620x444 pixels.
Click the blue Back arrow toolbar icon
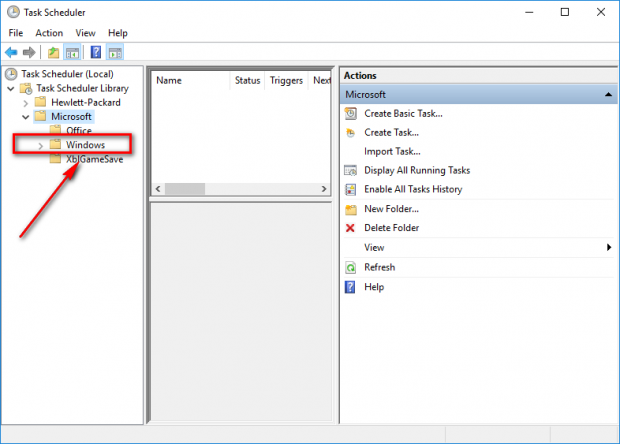click(11, 52)
